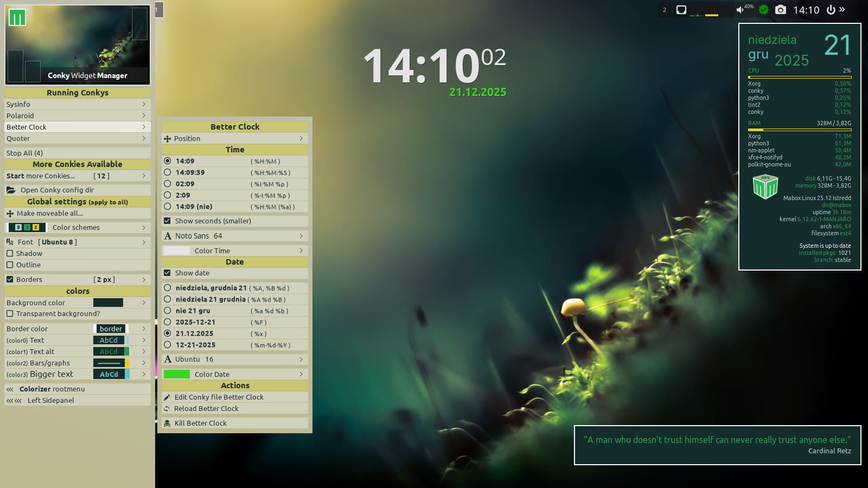The image size is (868, 488).
Task: Click the reload icon for Reload Better Clock
Action: point(167,409)
